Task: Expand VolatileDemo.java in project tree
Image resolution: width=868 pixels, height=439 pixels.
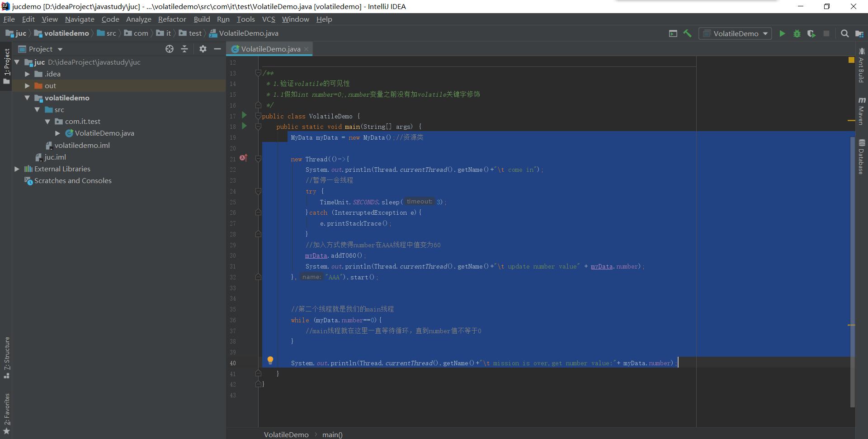Action: [x=57, y=133]
